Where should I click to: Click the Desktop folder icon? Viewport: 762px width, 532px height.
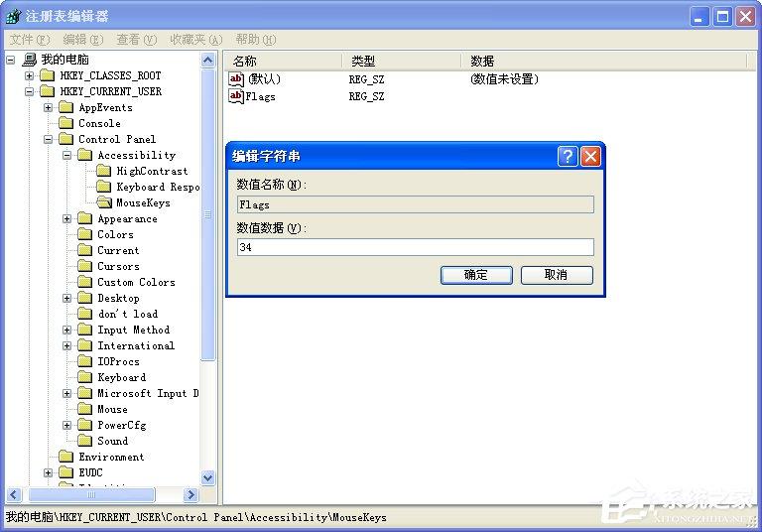click(x=85, y=298)
